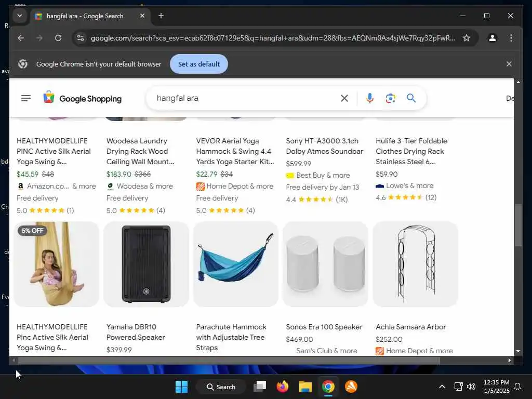Click Lowe's & more seller link
The width and height of the screenshot is (532, 399).
[404, 186]
